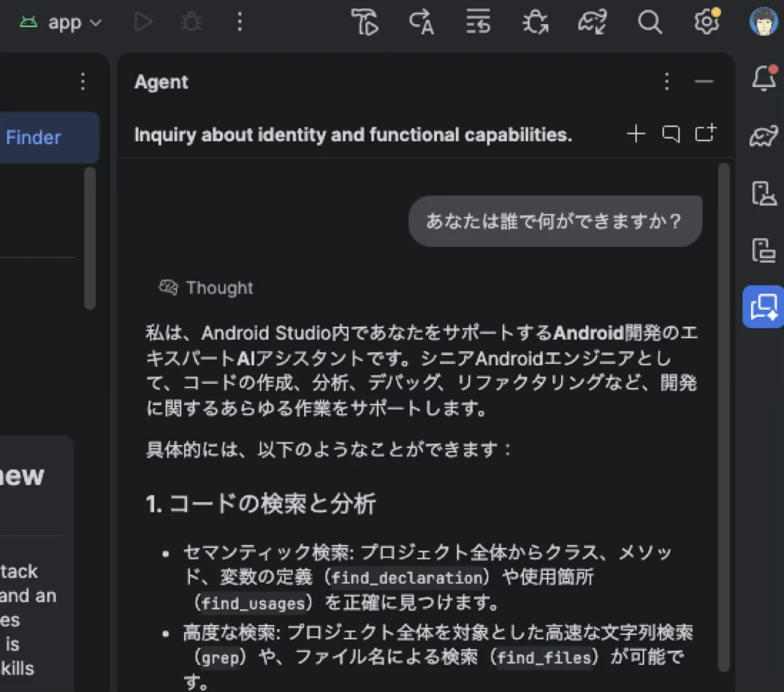Open chat history bubble icon

pyautogui.click(x=671, y=134)
